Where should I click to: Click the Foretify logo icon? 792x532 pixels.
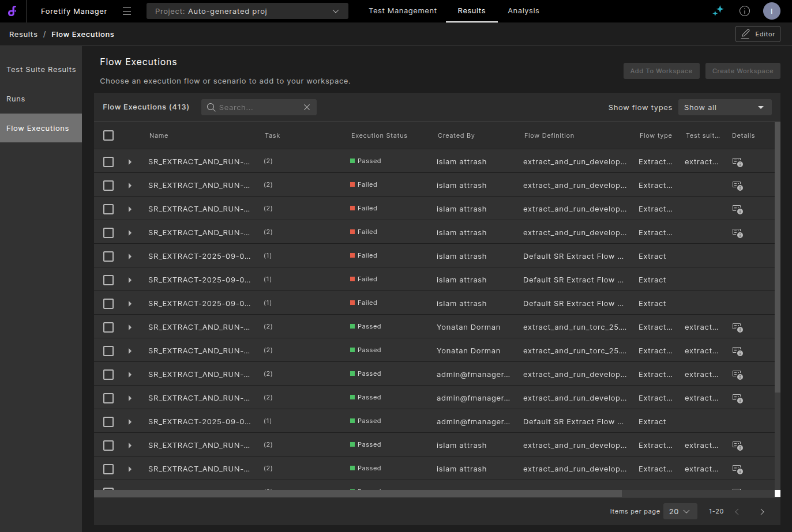coord(12,11)
